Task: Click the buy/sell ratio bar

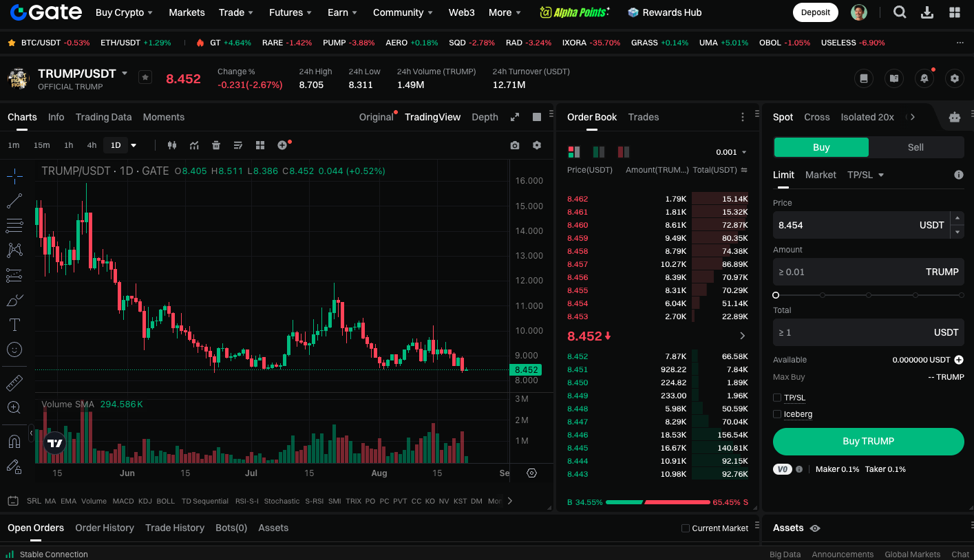Action: coord(657,502)
